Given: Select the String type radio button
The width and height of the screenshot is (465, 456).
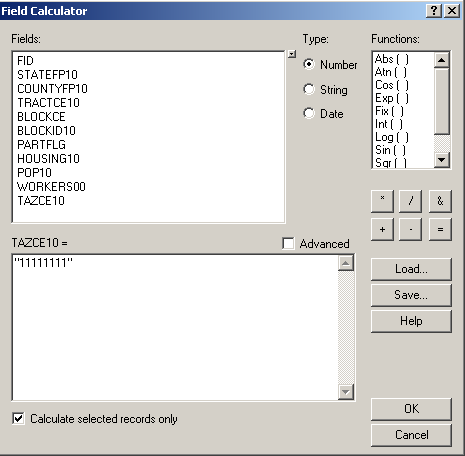Looking at the screenshot, I should [x=309, y=89].
